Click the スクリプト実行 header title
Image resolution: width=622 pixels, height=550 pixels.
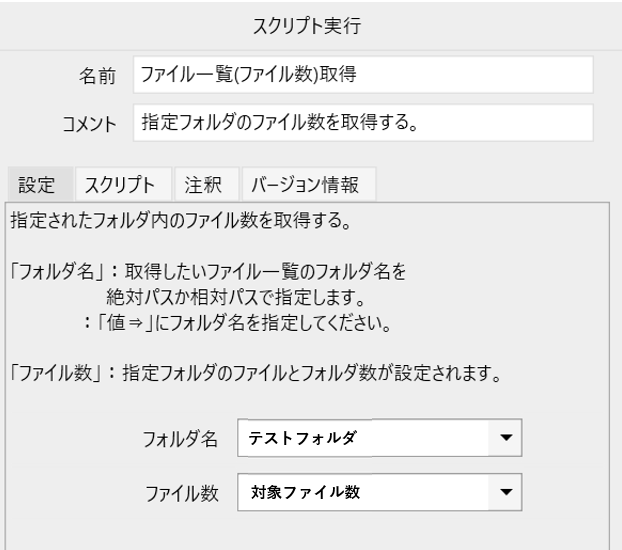pyautogui.click(x=307, y=26)
